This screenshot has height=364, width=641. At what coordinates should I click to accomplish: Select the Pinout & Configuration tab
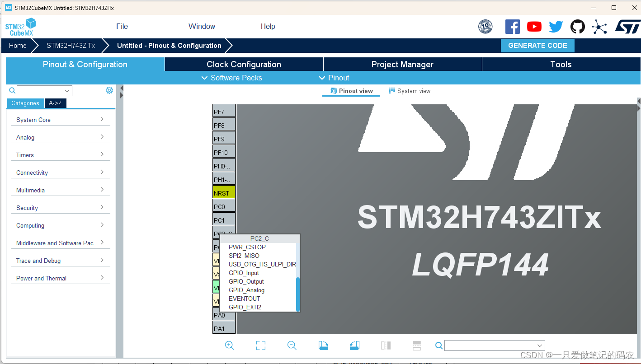[x=85, y=64]
